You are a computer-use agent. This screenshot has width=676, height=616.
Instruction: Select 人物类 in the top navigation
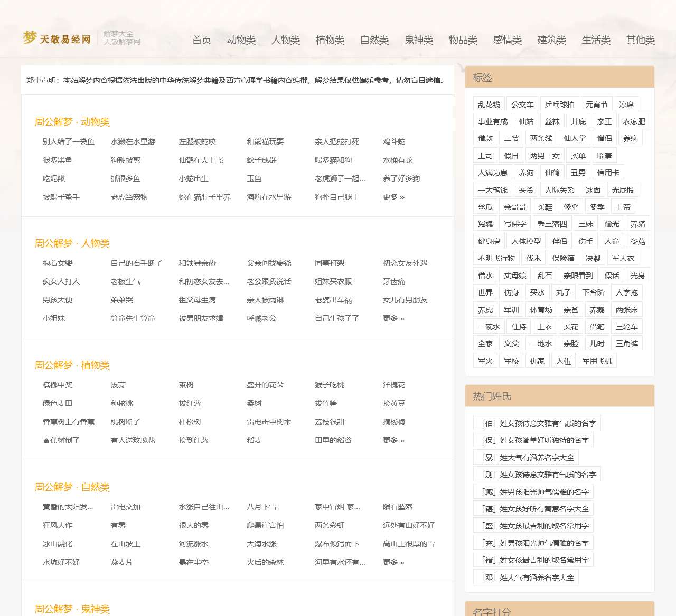click(x=286, y=40)
